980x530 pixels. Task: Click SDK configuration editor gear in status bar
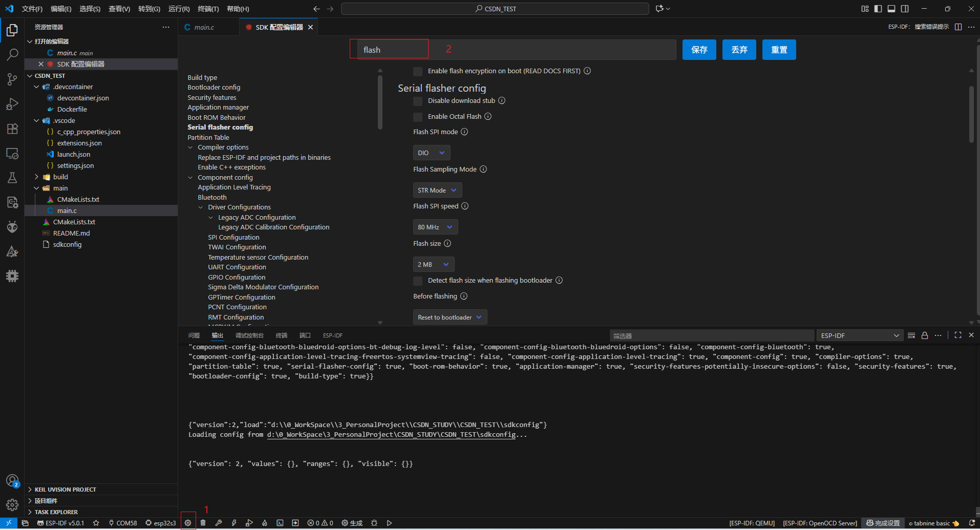click(188, 523)
